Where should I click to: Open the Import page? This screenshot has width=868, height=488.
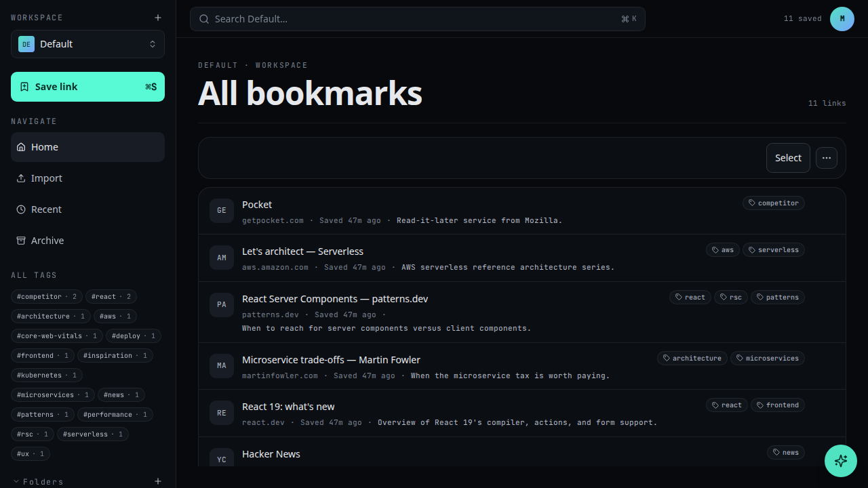(87, 178)
